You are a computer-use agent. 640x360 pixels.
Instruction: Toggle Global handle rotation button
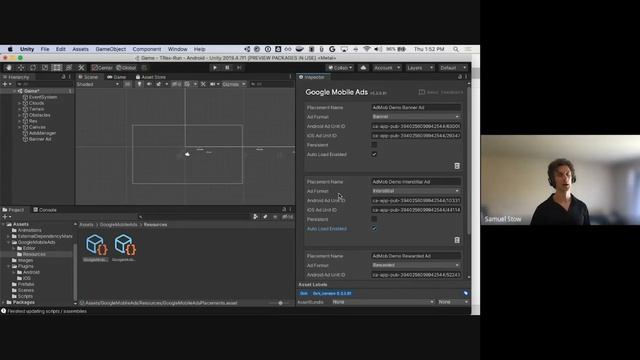tap(126, 68)
